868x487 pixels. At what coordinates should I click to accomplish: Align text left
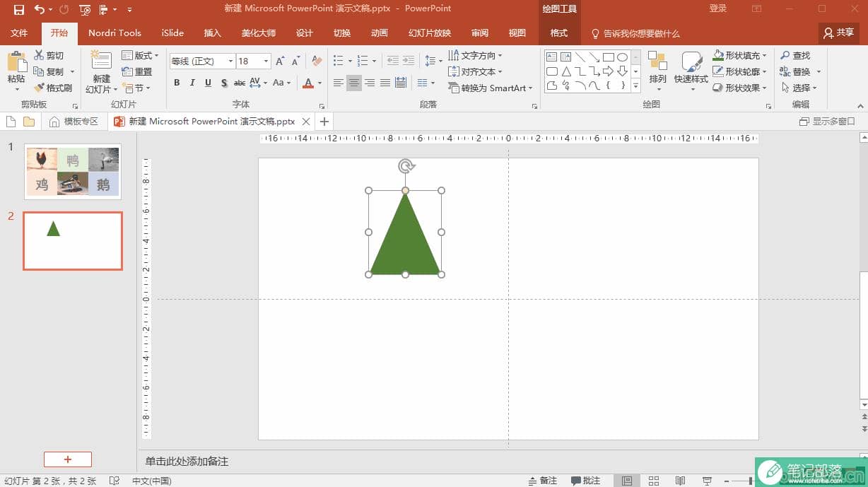pyautogui.click(x=339, y=83)
